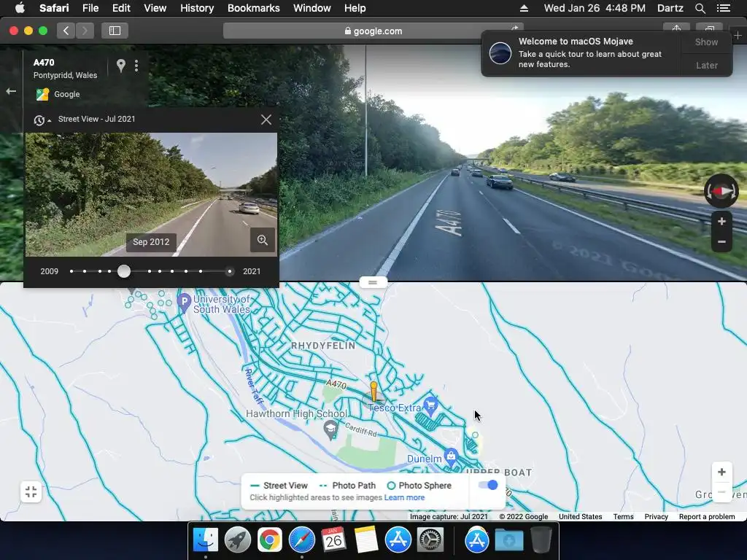
Task: Click the Hawthorn High School marker
Action: pyautogui.click(x=330, y=430)
